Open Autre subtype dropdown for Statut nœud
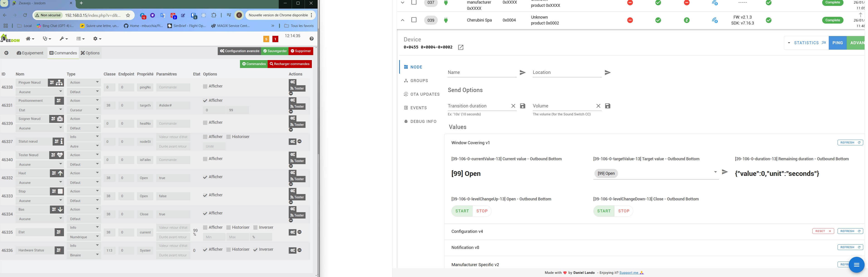 click(83, 146)
